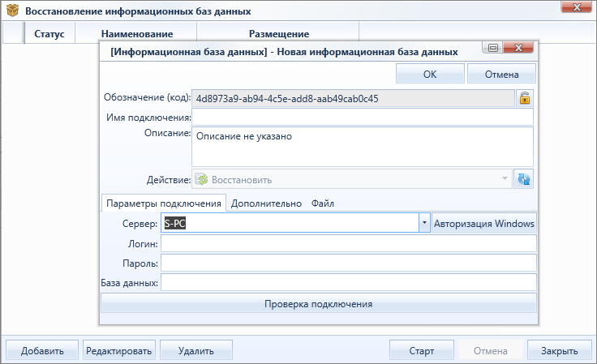Click the restore icon in Действие combo box
Viewport: 597px width, 364px height.
(201, 179)
